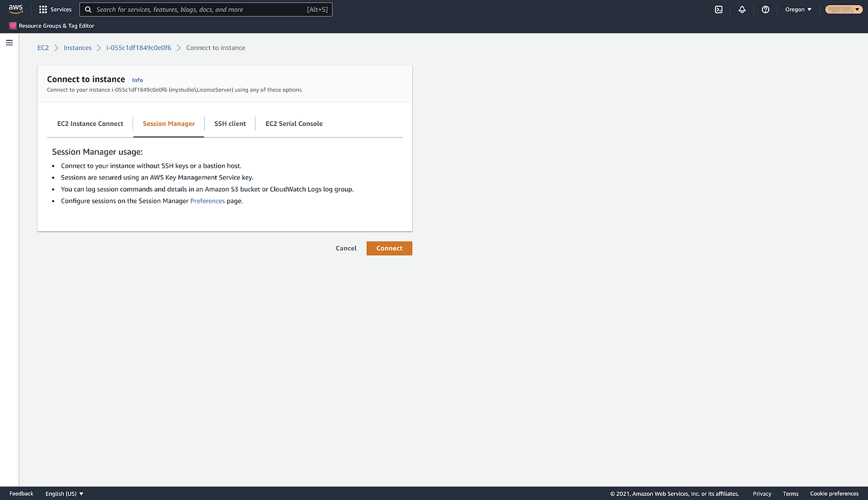Open the notifications bell

pyautogui.click(x=742, y=9)
